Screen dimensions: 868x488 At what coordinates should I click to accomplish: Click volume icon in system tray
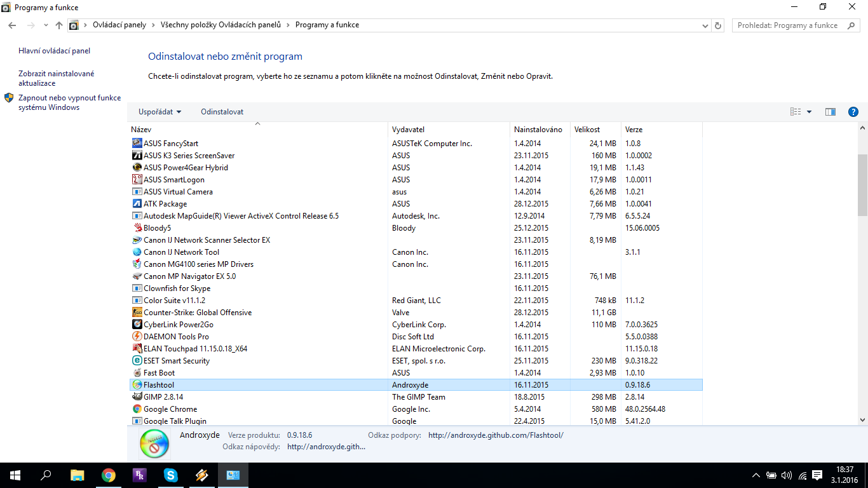787,475
